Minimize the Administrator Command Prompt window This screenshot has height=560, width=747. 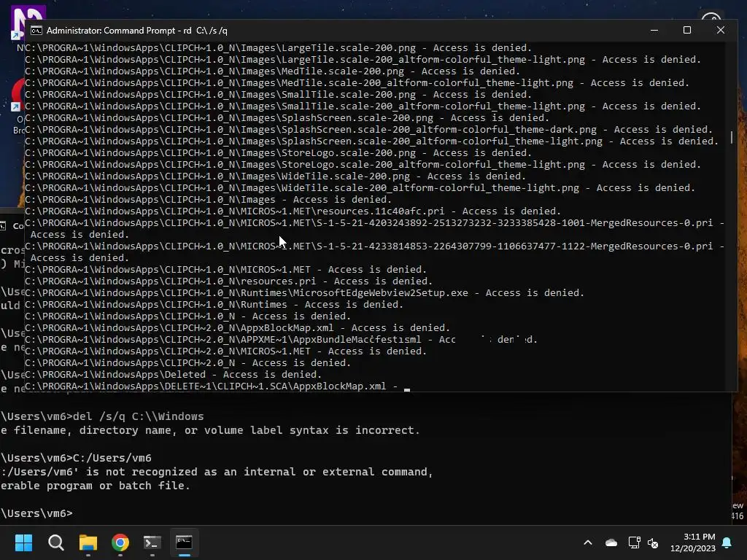(654, 30)
